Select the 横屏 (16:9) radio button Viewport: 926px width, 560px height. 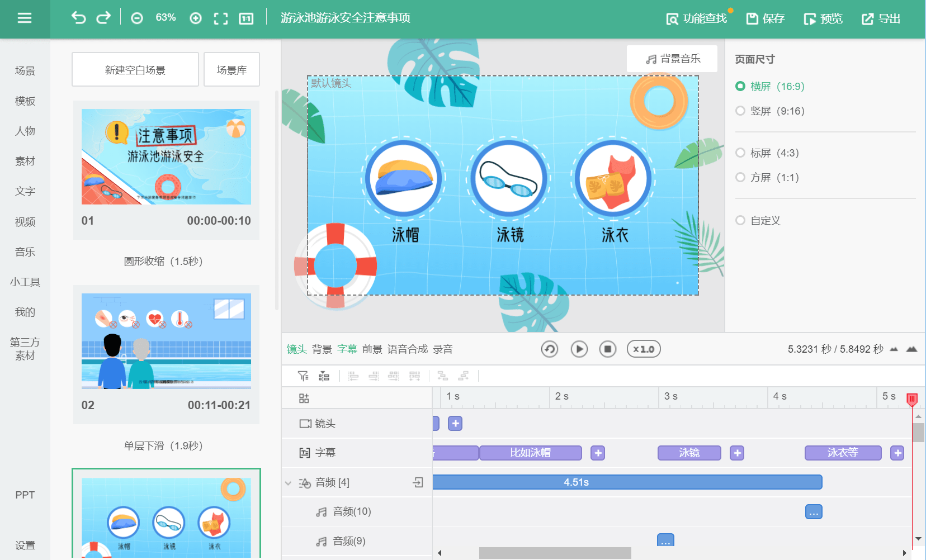point(739,87)
